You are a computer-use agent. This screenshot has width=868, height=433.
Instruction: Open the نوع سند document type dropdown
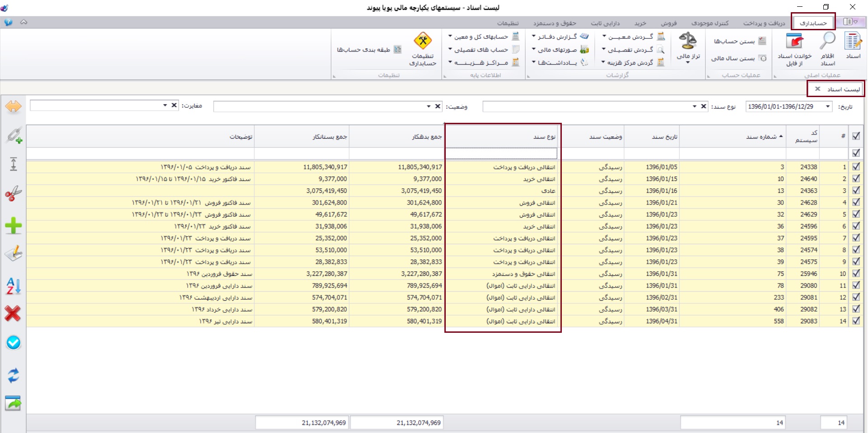[x=694, y=107]
